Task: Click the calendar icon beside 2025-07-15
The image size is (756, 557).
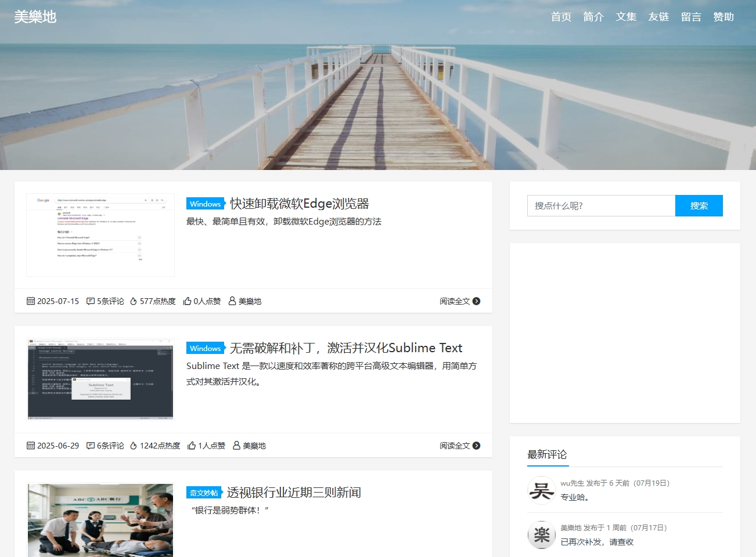Action: (30, 301)
